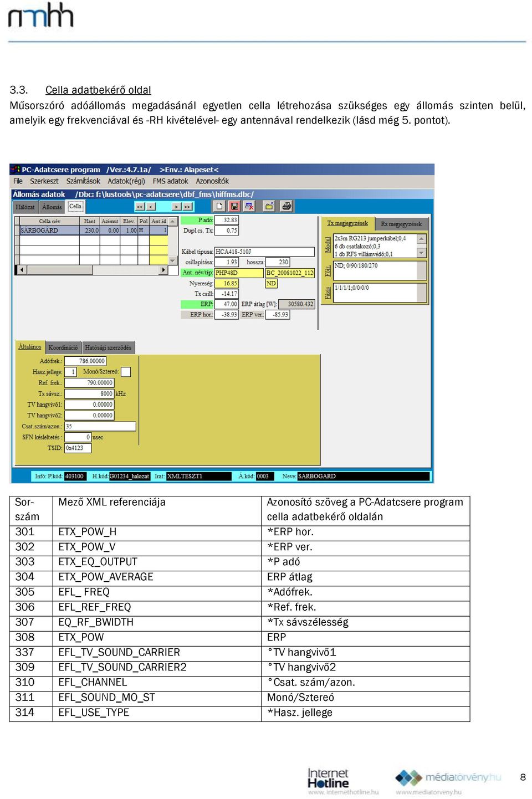Click scroll-down arrow of cell table
Viewport: 532px width, 799px height.
172,260
